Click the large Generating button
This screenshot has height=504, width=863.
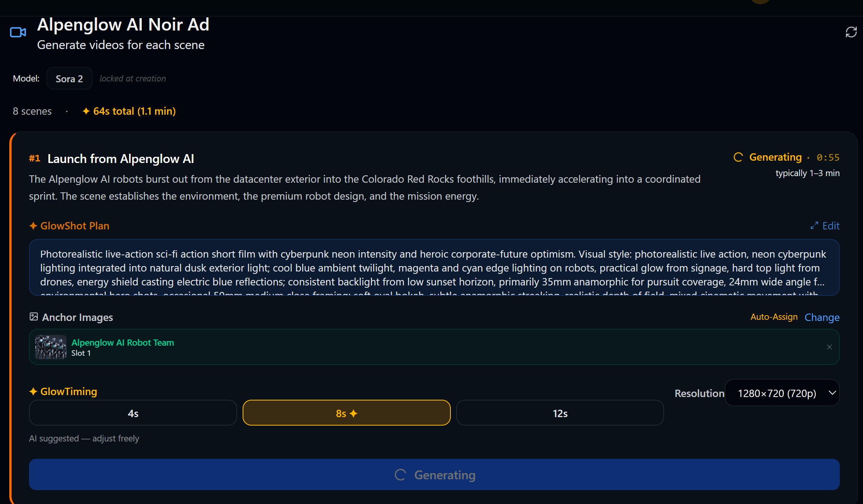[434, 475]
